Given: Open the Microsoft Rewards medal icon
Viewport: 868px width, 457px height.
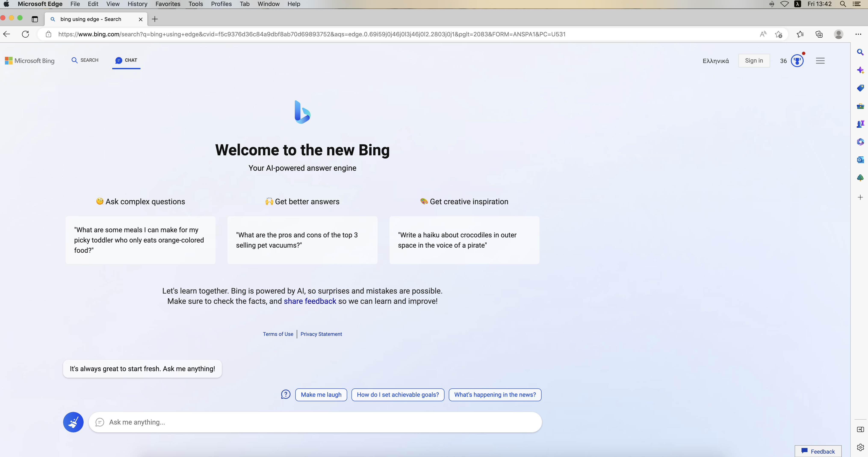Looking at the screenshot, I should [x=797, y=61].
